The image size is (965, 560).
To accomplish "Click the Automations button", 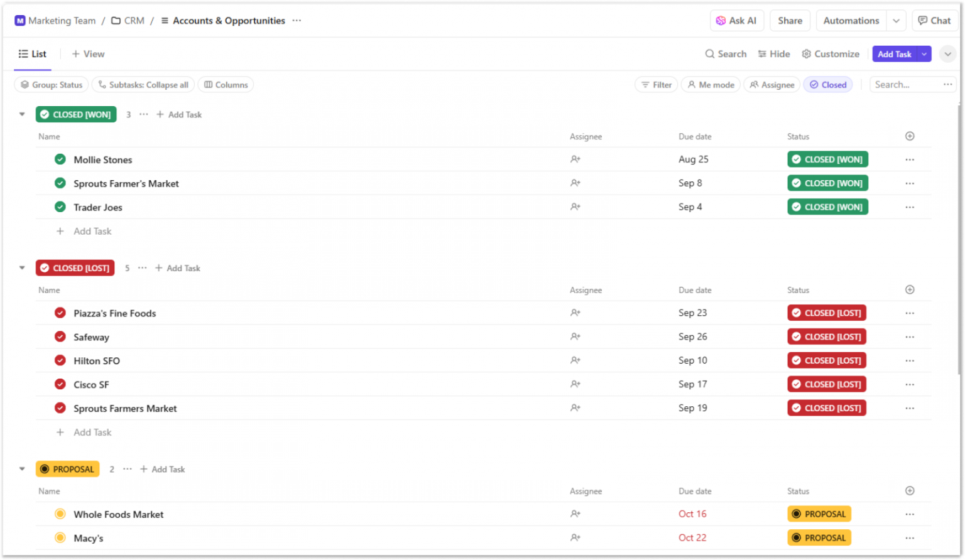I will coord(851,21).
